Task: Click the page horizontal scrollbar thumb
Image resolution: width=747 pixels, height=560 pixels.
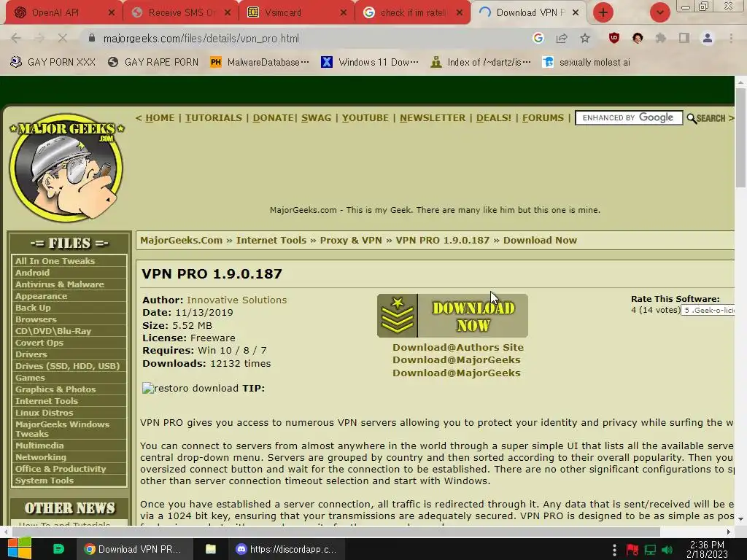Action: pos(336,532)
